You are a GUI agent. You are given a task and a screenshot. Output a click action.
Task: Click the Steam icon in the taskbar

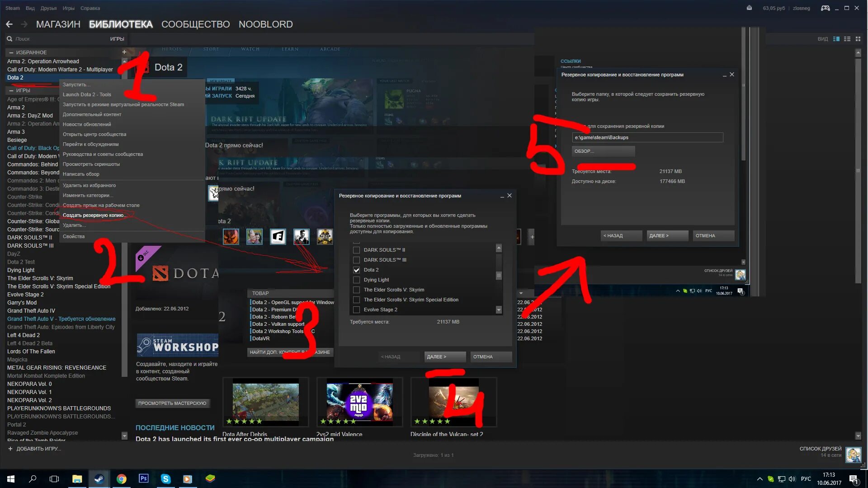pos(99,479)
